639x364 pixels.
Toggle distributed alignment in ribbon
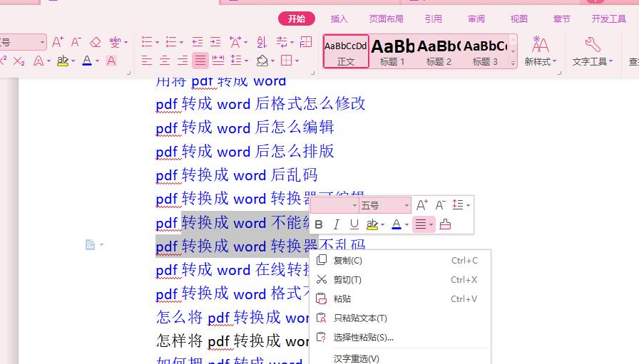tap(218, 61)
